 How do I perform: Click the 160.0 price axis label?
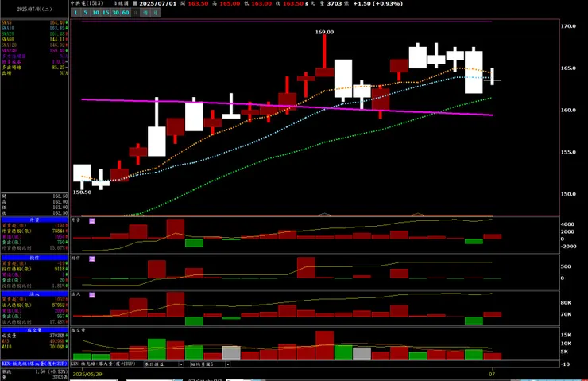click(x=568, y=111)
